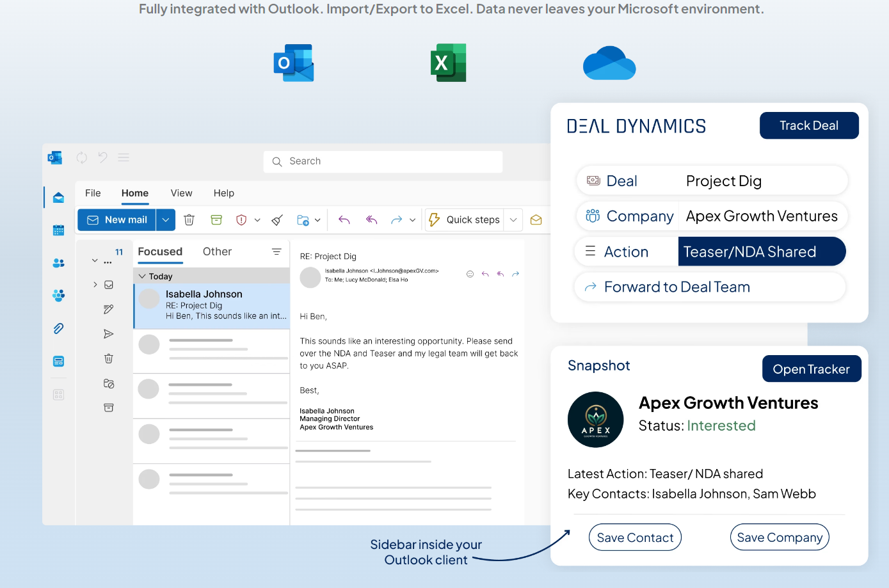Open the People icon in the left sidebar

pyautogui.click(x=58, y=262)
